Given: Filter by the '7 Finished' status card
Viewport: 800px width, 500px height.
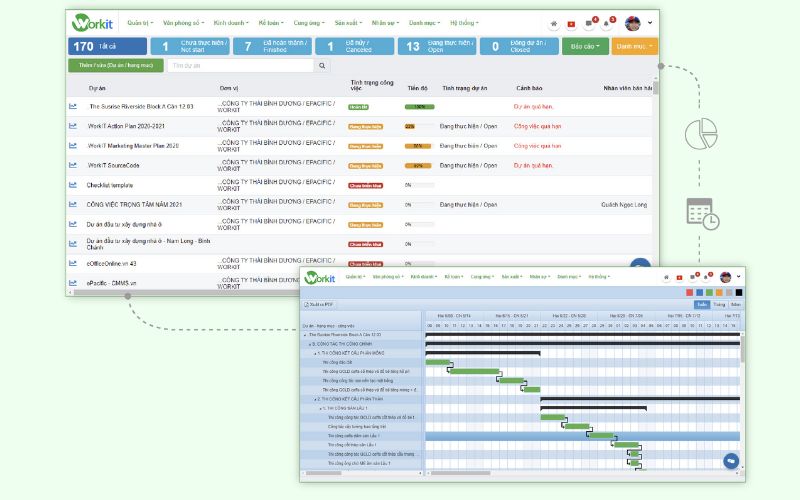Looking at the screenshot, I should click(270, 46).
